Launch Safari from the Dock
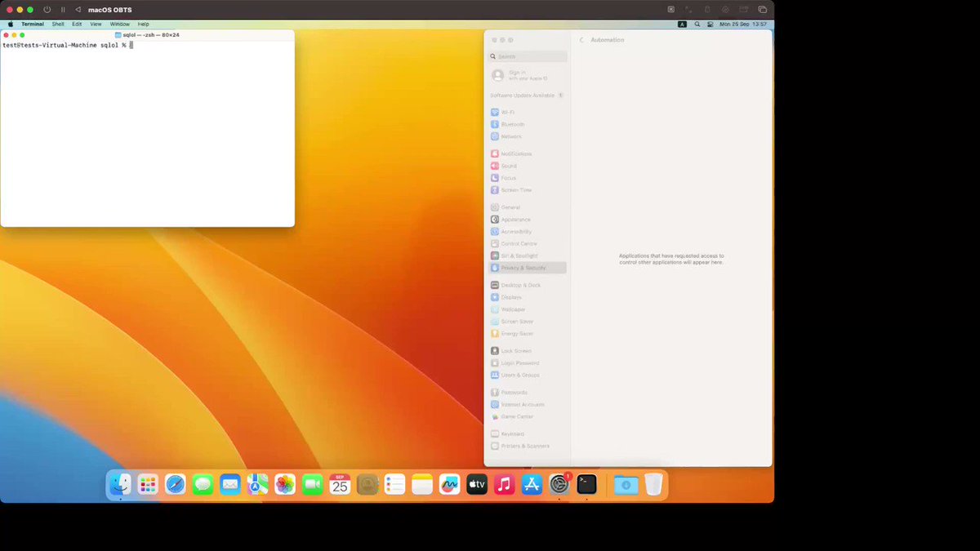980x551 pixels. click(176, 485)
